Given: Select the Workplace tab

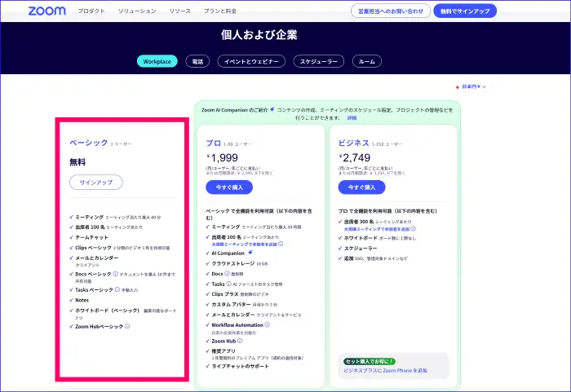Looking at the screenshot, I should coord(157,61).
